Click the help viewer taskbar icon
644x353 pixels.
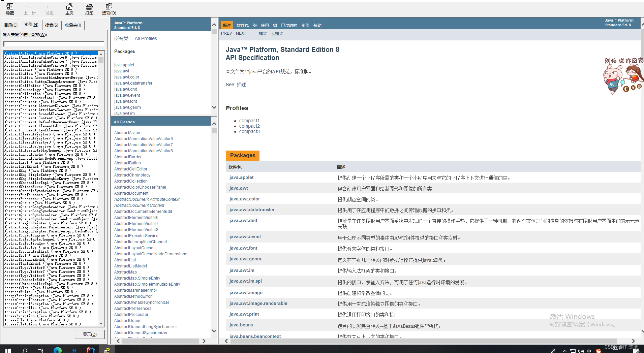[107, 350]
